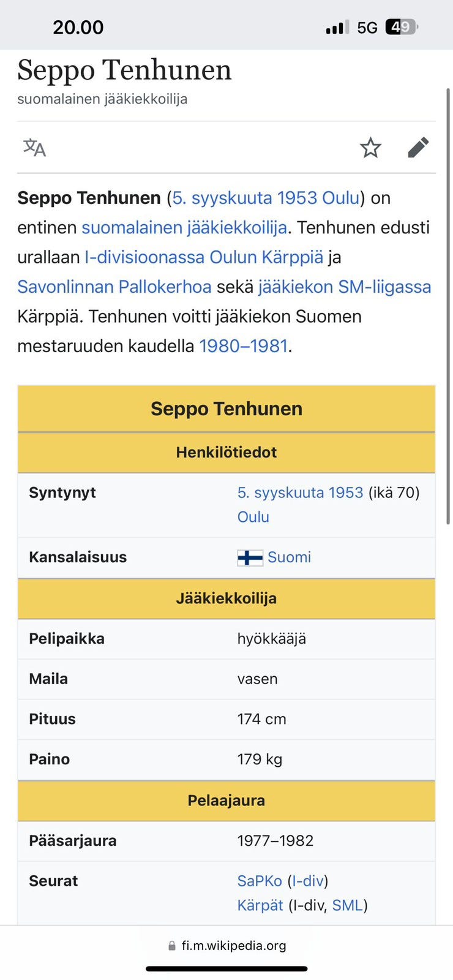Open the Savonlinnan Pallokerhoa article
Viewport: 453px width, 980px height.
(x=114, y=286)
